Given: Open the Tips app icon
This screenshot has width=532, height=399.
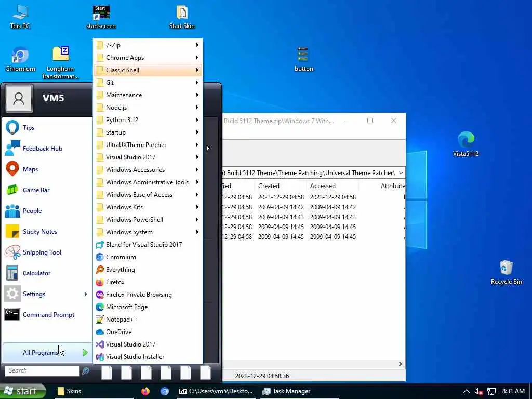Looking at the screenshot, I should pos(12,128).
